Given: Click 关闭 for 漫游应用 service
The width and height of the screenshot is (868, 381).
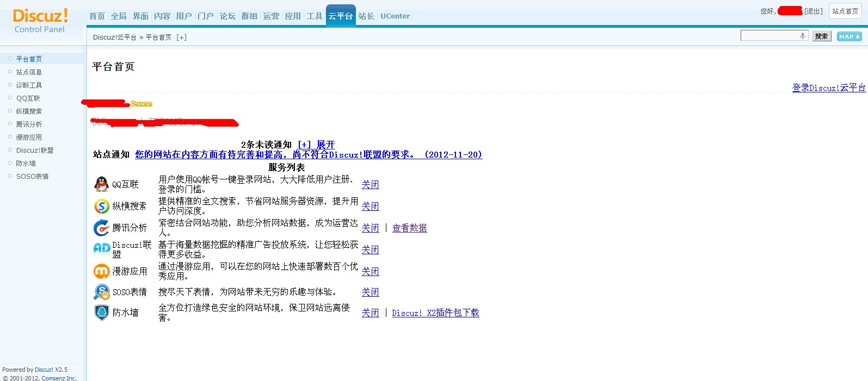Looking at the screenshot, I should point(371,271).
